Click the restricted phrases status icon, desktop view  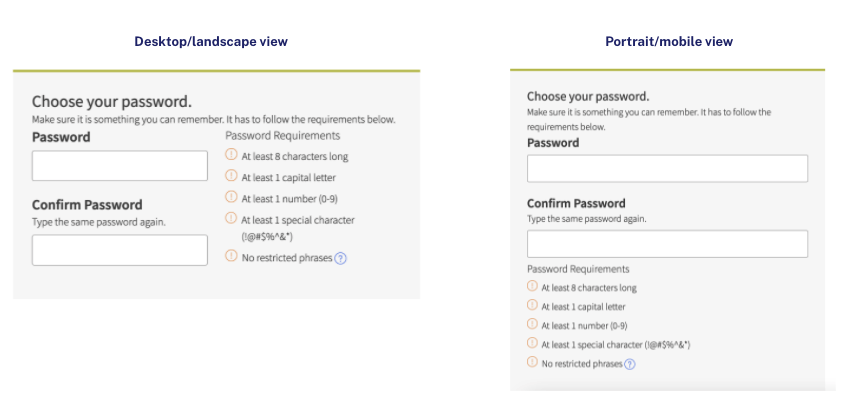point(231,257)
